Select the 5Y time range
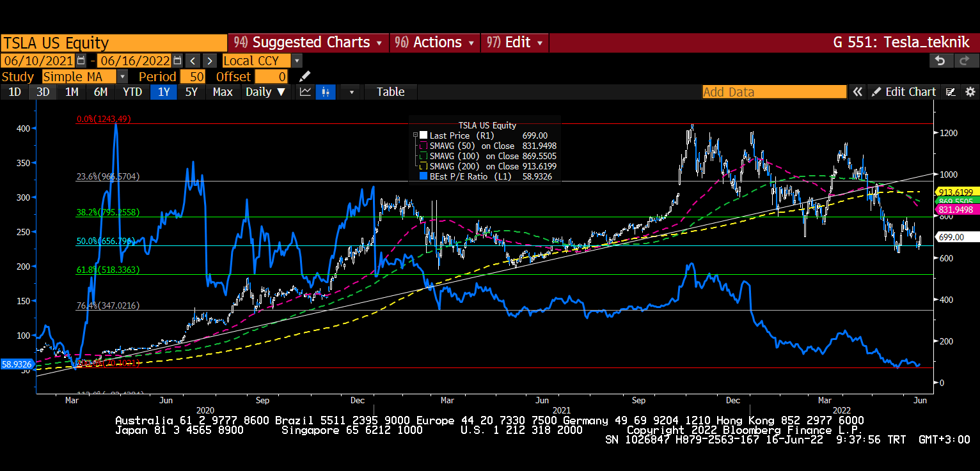Viewport: 980px width, 471px height. tap(191, 92)
